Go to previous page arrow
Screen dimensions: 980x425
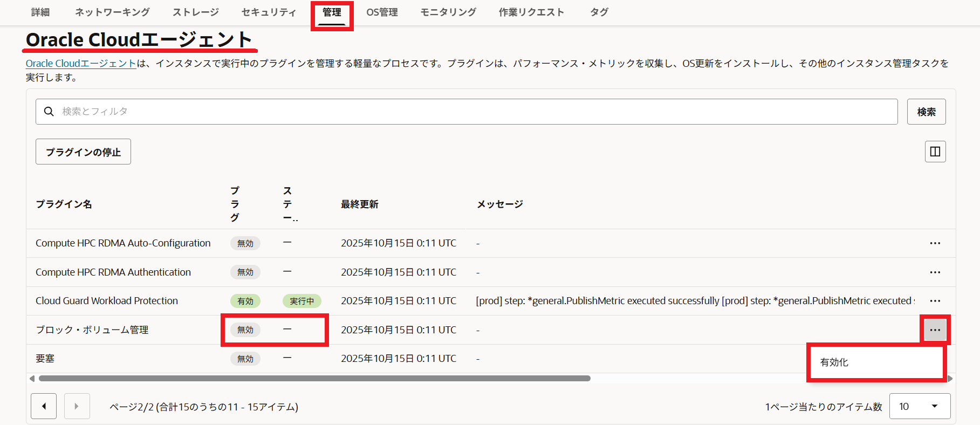pos(44,406)
